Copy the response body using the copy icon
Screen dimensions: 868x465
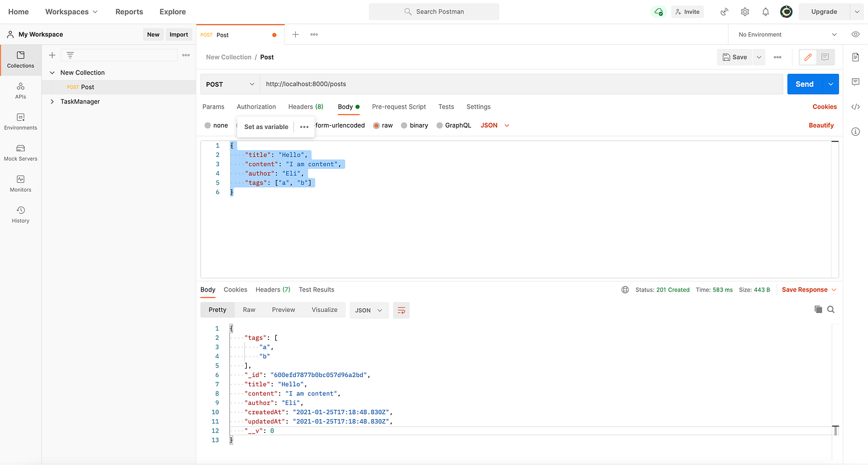818,309
